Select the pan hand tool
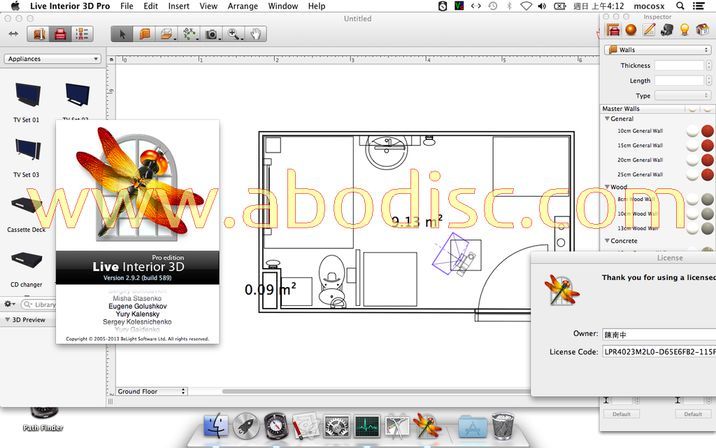This screenshot has height=448, width=716. (x=256, y=34)
